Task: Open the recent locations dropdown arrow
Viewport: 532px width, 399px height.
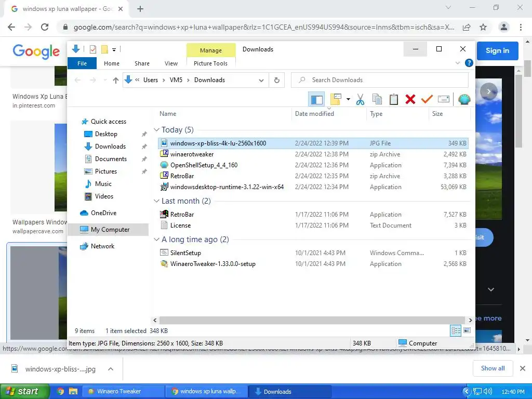Action: tap(105, 80)
